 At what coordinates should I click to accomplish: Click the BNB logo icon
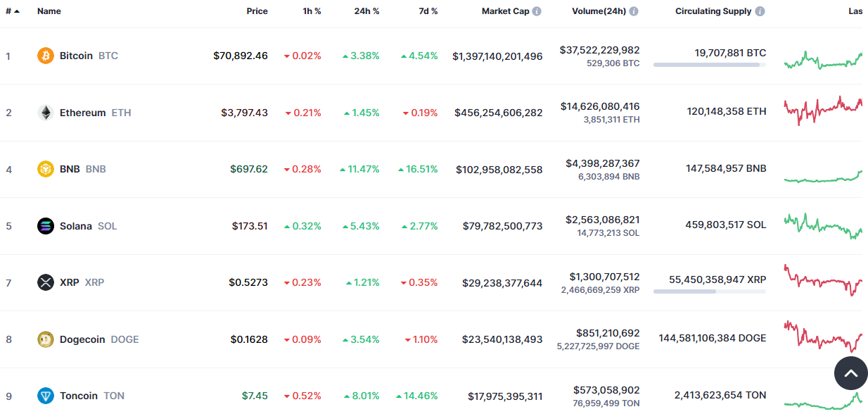46,169
